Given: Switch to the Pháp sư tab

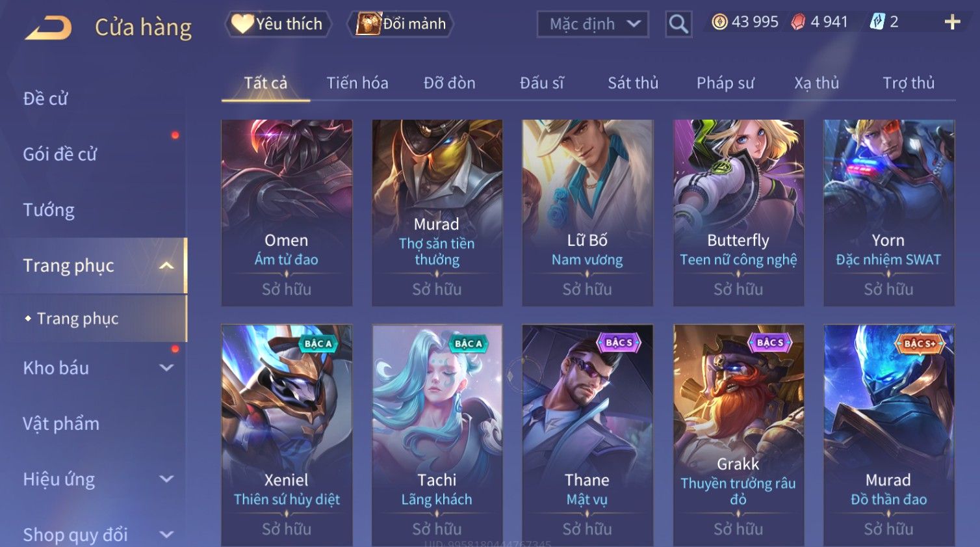Looking at the screenshot, I should [725, 83].
